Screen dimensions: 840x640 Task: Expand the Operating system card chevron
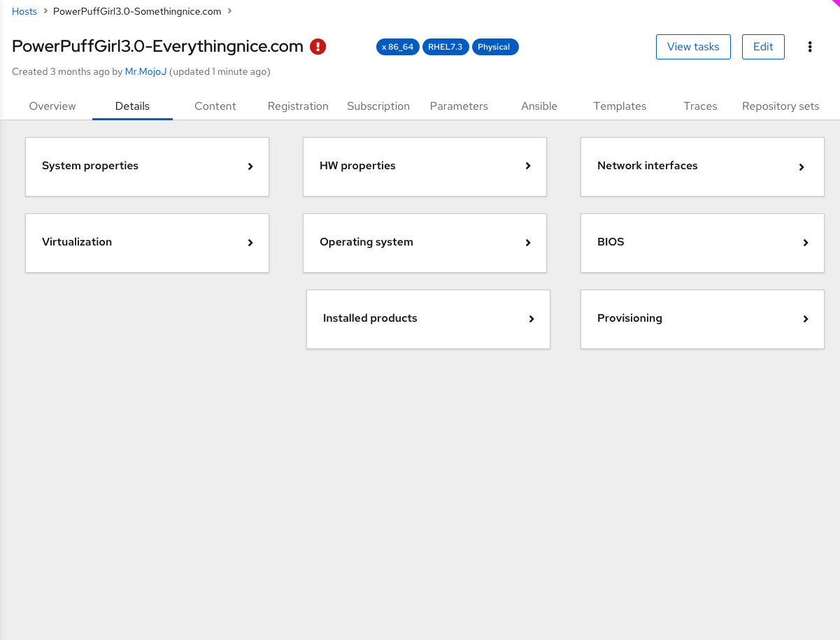coord(528,243)
